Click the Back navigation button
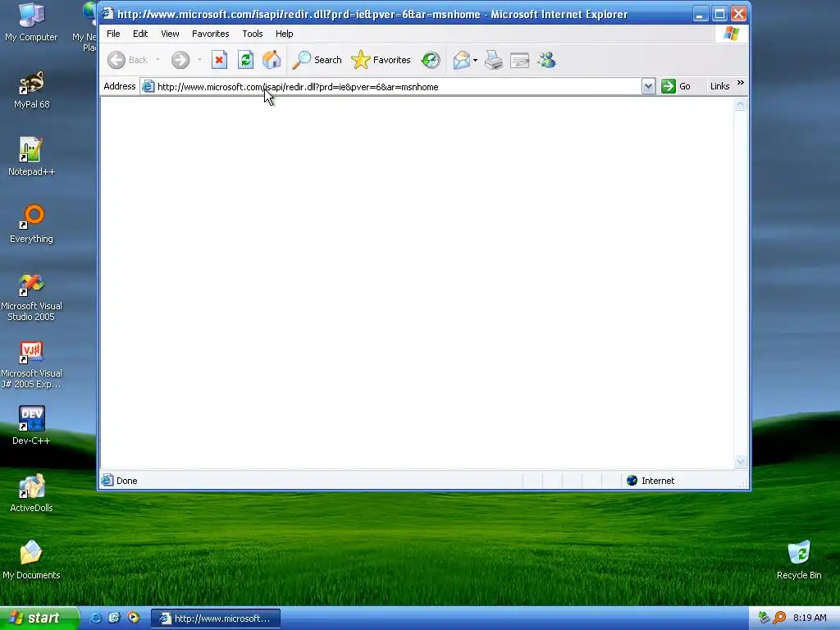Image resolution: width=840 pixels, height=630 pixels. click(x=127, y=60)
